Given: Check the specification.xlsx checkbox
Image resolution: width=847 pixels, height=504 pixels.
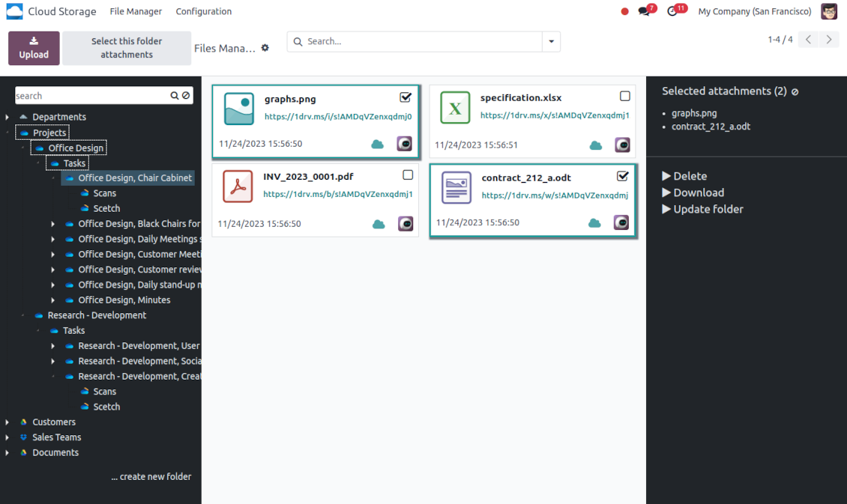Looking at the screenshot, I should 624,96.
